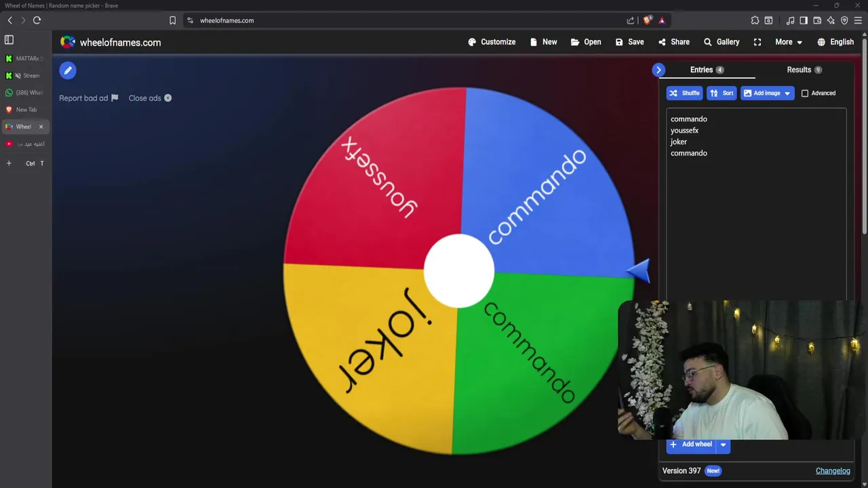Save the current wheel
The width and height of the screenshot is (868, 488).
tap(629, 42)
